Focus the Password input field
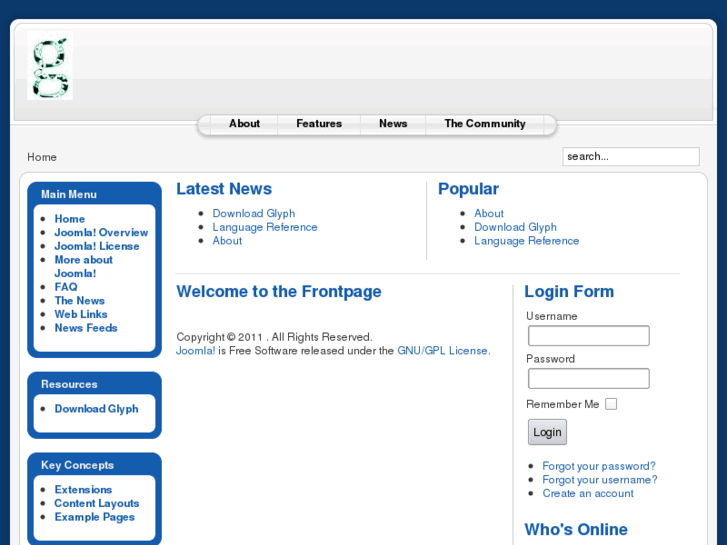Viewport: 727px width, 545px height. (588, 378)
